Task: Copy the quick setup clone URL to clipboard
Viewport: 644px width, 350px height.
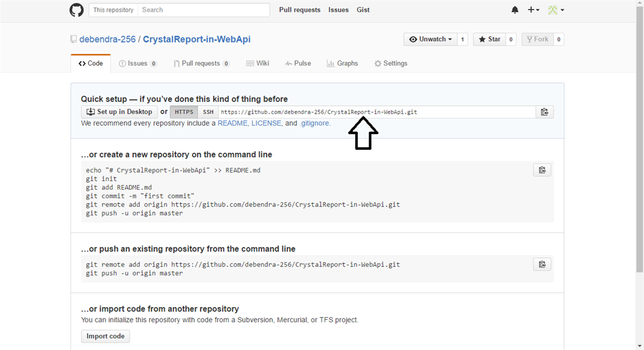Action: (545, 112)
